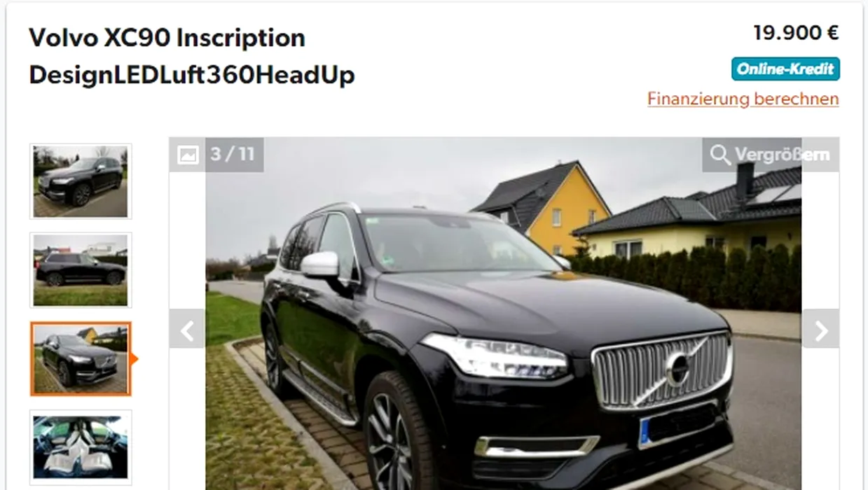Click the 3 / 11 image counter
Image resolution: width=868 pixels, height=490 pixels.
232,154
